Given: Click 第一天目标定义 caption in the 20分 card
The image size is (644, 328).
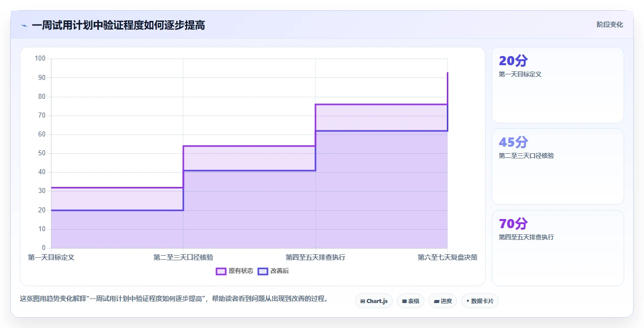Looking at the screenshot, I should coord(520,74).
